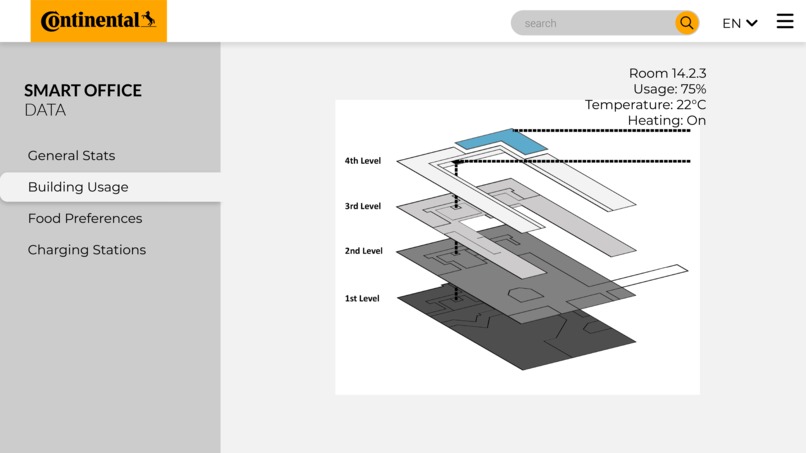Image resolution: width=806 pixels, height=453 pixels.
Task: Click the 3rd Level label
Action: [363, 206]
